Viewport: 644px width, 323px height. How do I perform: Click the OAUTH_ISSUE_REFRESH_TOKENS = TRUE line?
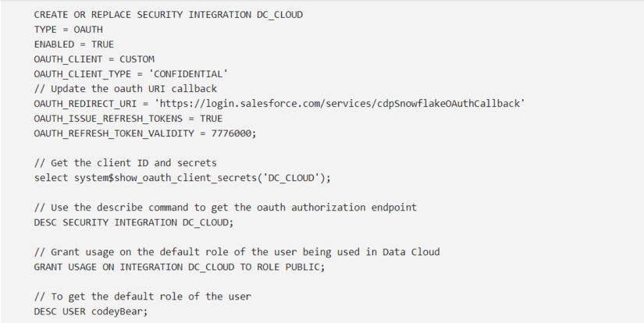click(128, 119)
